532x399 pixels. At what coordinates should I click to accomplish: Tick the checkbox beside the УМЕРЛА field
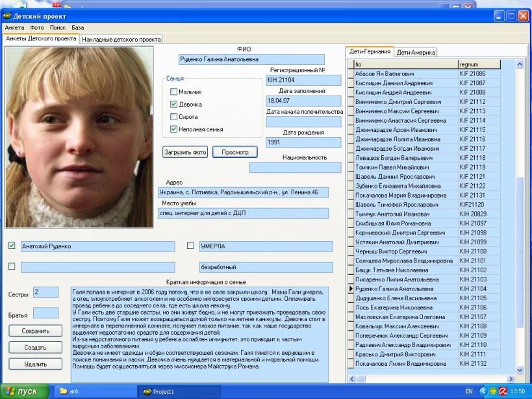(x=190, y=246)
